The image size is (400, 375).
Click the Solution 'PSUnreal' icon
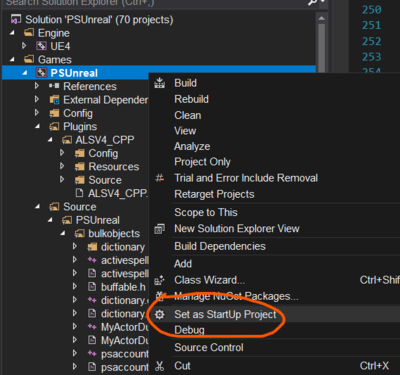pos(16,19)
